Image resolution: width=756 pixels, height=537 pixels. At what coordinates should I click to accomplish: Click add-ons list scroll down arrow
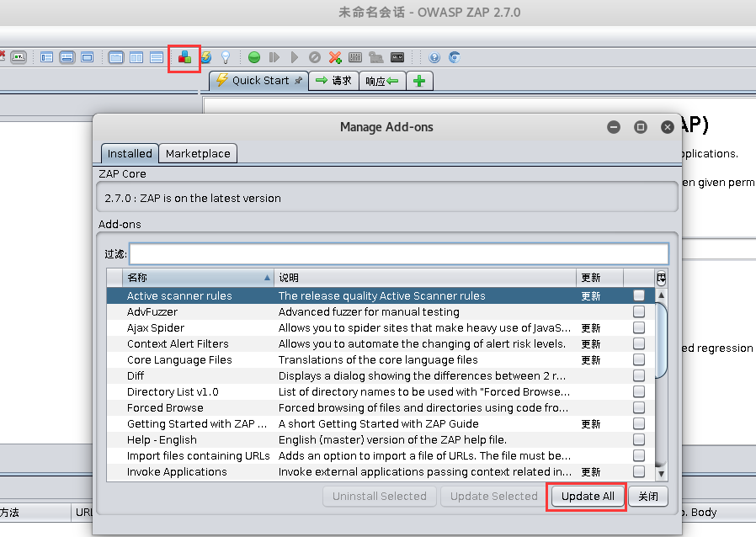(x=661, y=474)
